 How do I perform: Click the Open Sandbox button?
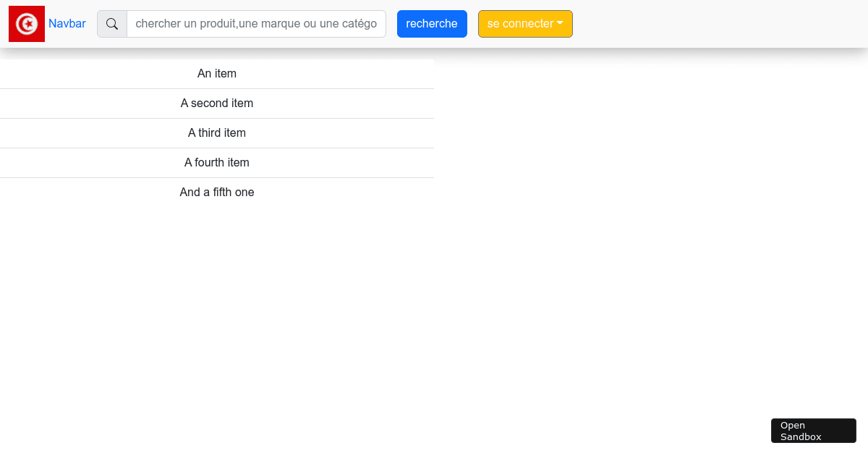point(814,431)
